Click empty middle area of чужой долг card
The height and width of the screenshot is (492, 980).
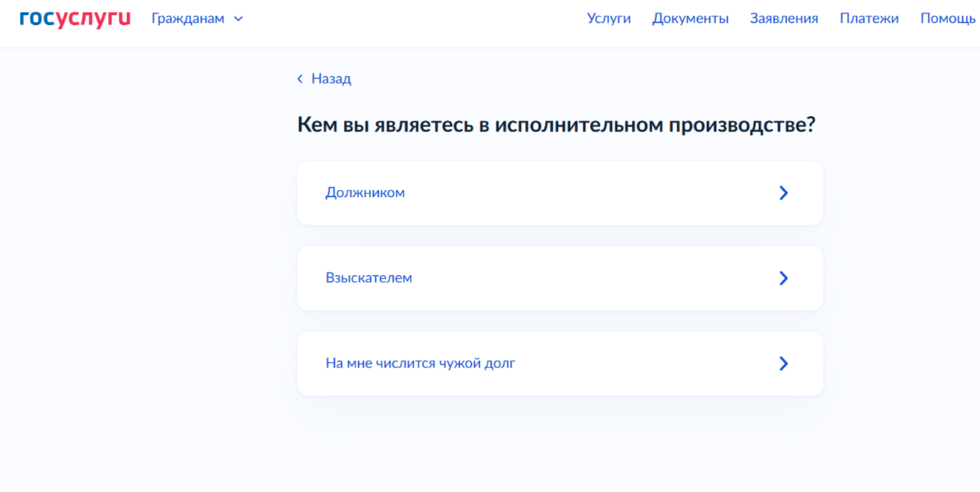640,363
